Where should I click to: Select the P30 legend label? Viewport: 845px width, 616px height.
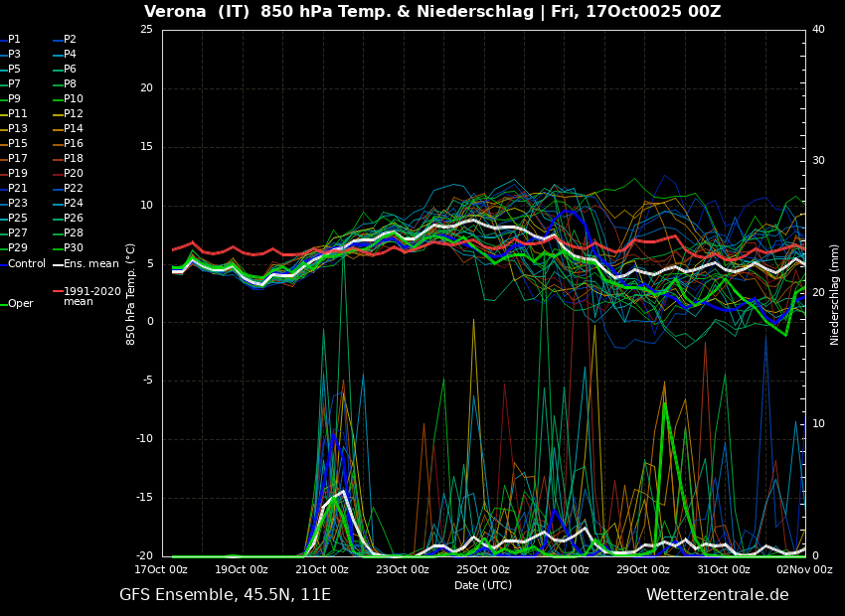pyautogui.click(x=74, y=248)
